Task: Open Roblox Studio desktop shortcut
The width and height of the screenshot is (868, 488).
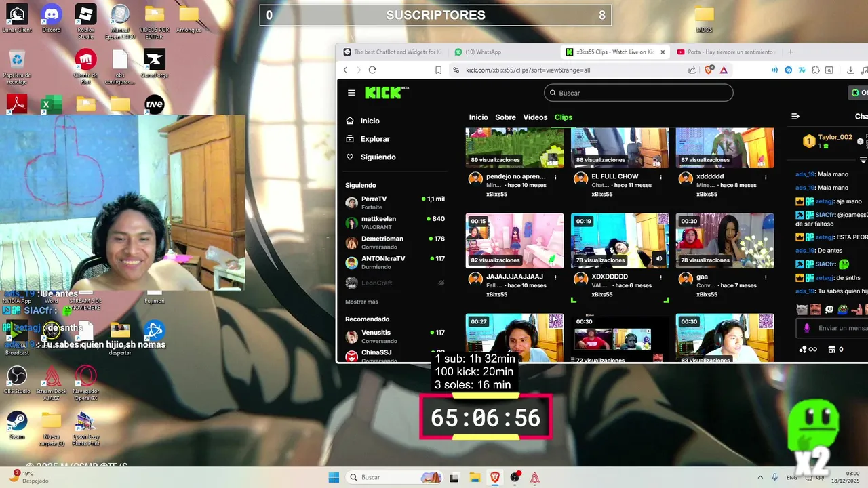Action: pos(85,22)
